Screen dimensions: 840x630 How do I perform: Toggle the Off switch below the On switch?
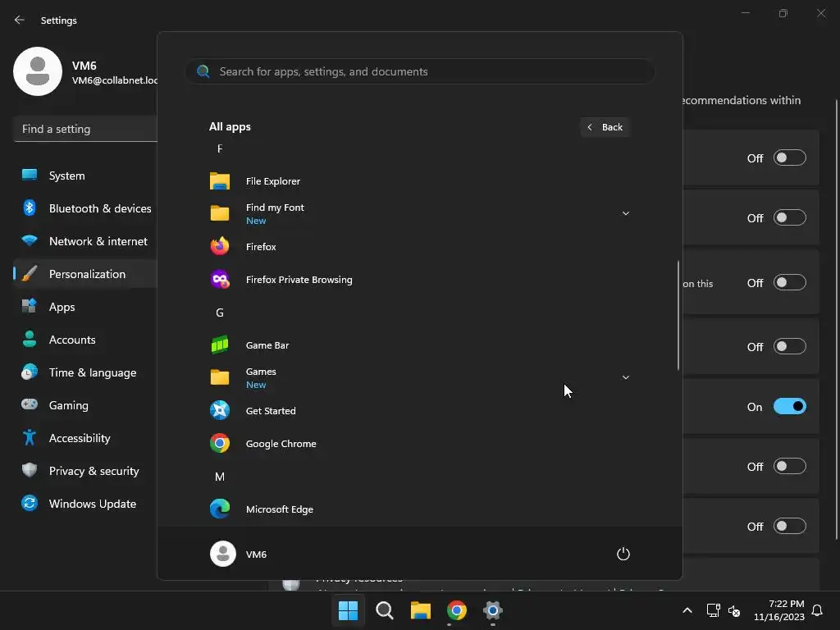pos(790,466)
